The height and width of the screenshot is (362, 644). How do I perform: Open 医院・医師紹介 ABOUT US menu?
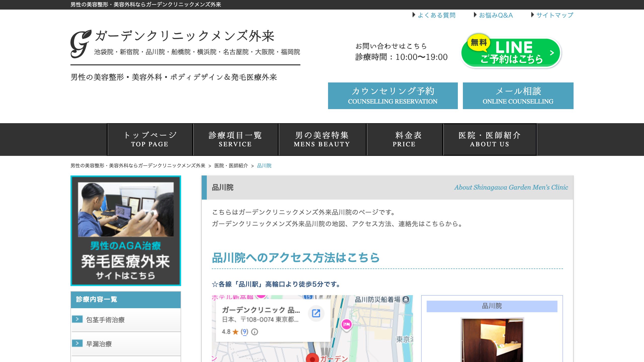click(490, 140)
